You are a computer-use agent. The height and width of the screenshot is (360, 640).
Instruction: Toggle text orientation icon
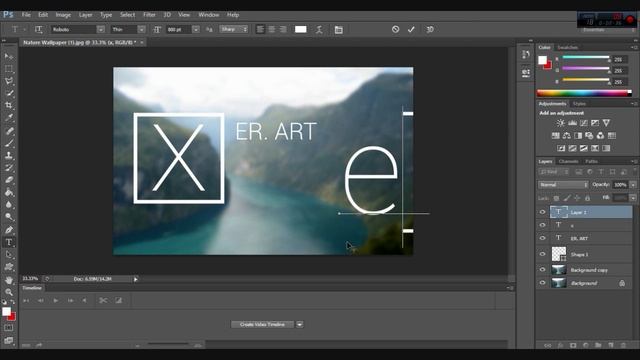(38, 29)
